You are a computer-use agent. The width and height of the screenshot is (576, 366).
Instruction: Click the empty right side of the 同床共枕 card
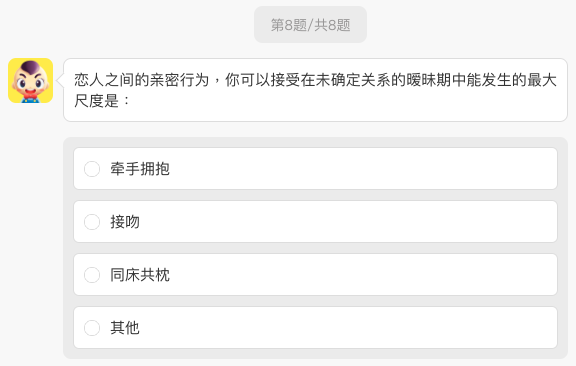point(441,275)
